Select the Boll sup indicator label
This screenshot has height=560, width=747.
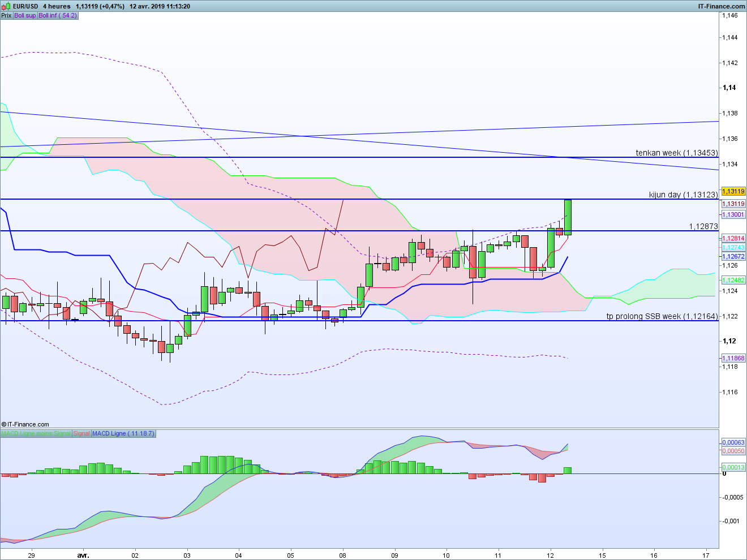click(25, 15)
